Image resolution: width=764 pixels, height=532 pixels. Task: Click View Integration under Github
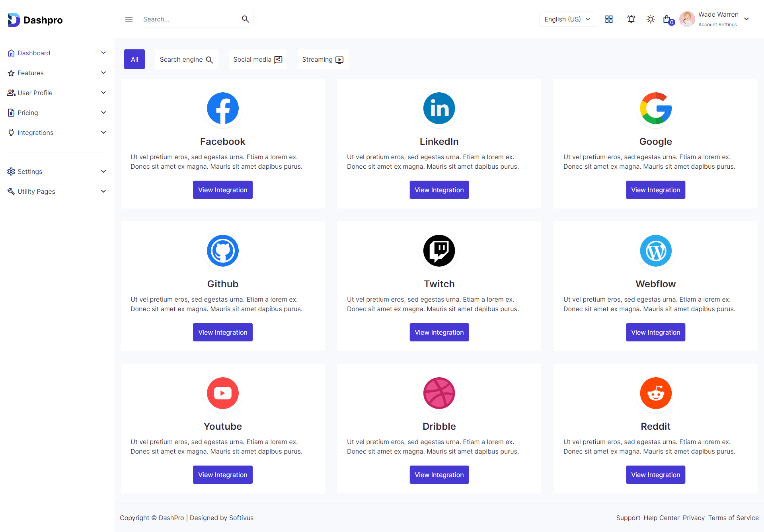pos(222,332)
